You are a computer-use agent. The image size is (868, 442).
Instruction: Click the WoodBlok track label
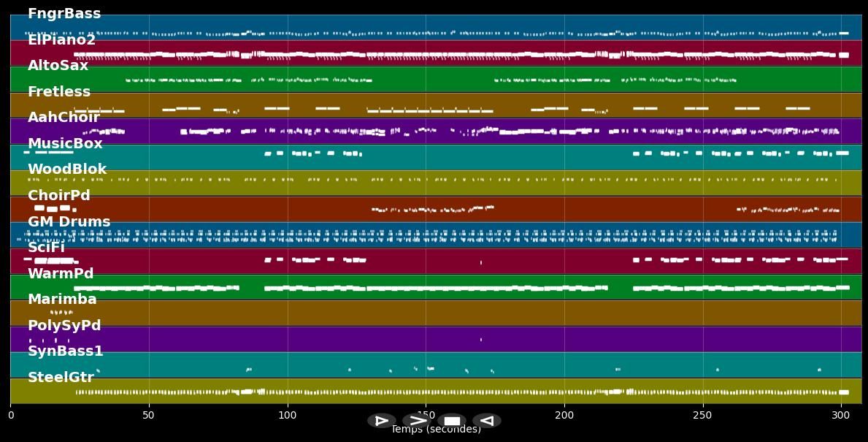(67, 169)
